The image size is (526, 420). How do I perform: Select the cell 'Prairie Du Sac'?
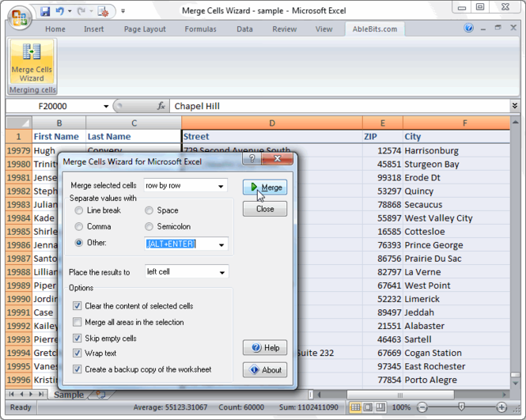coord(456,259)
